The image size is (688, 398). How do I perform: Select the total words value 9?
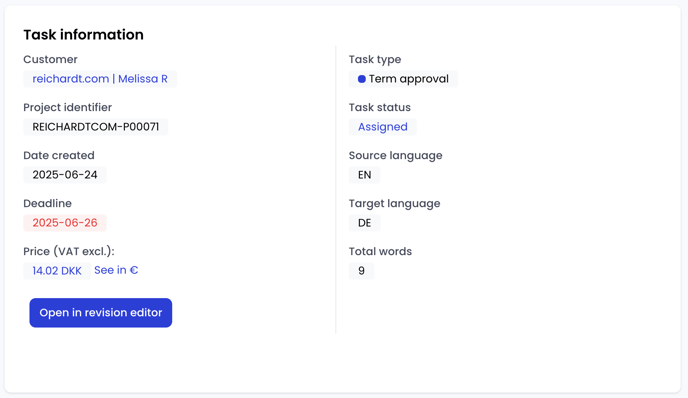tap(361, 271)
